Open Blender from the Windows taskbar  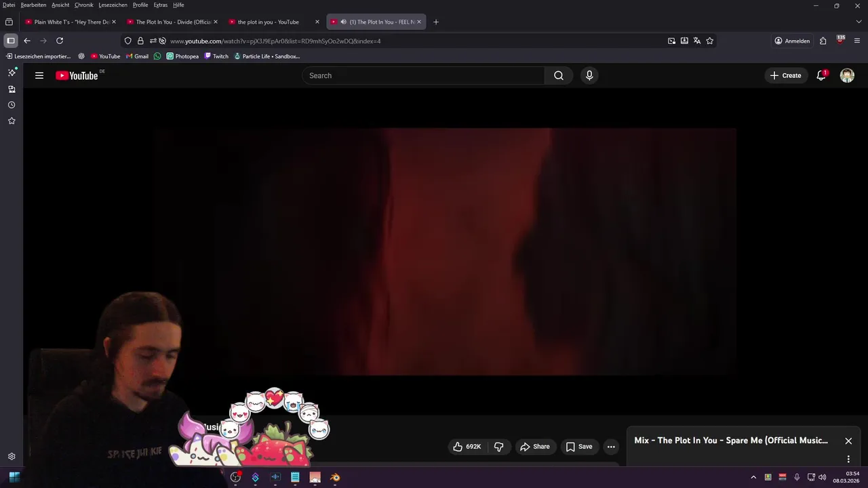(x=335, y=477)
